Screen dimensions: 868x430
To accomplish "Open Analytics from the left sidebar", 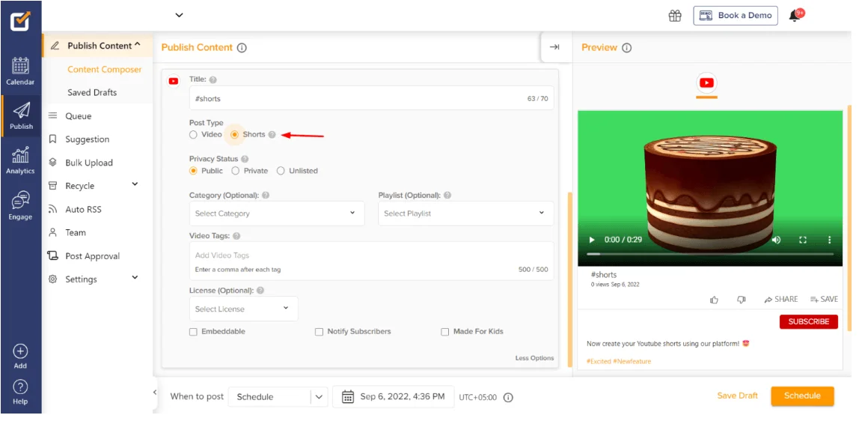I will (x=20, y=160).
